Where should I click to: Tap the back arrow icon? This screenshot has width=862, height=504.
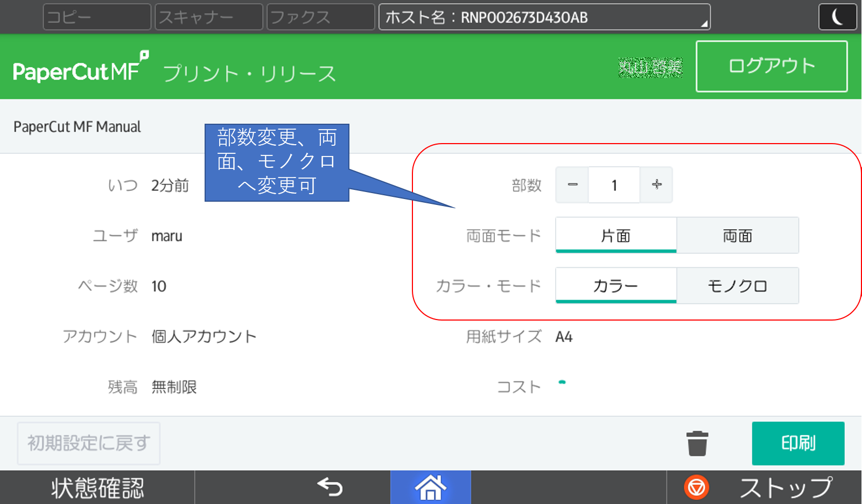[x=330, y=487]
